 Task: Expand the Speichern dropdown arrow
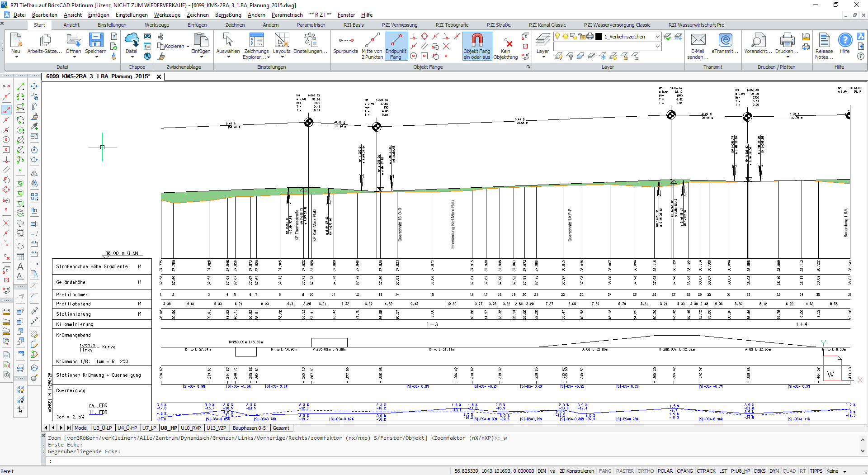96,57
